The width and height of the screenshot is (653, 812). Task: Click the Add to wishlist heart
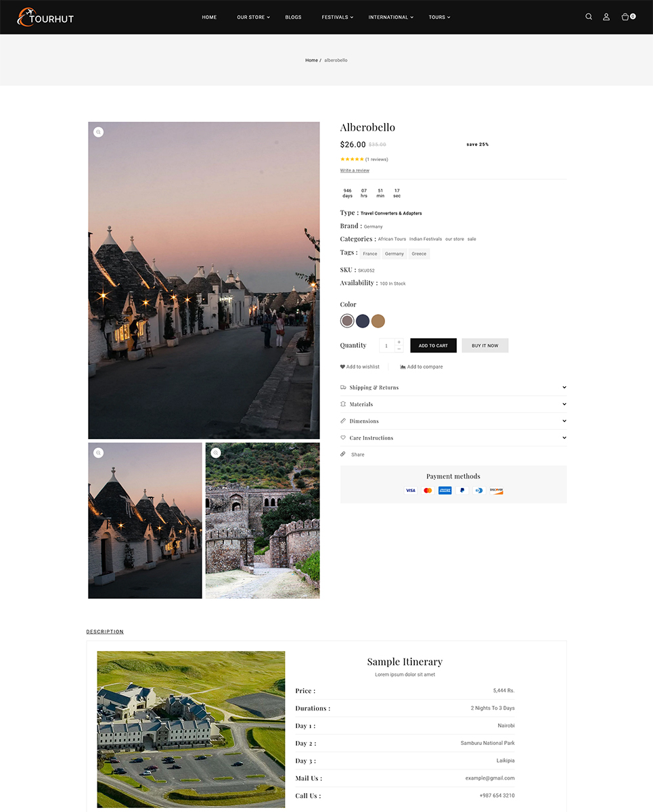click(x=342, y=367)
